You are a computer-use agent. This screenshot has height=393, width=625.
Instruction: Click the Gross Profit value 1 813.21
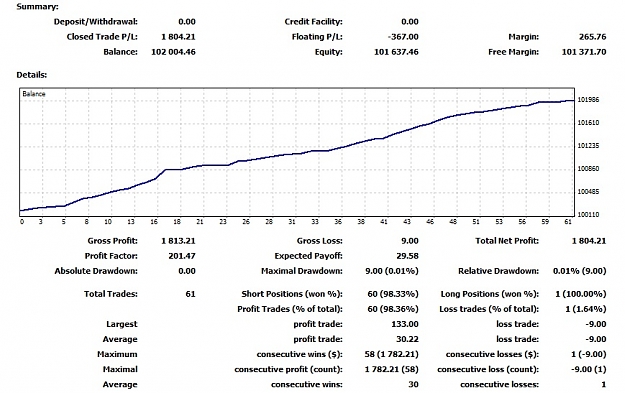pyautogui.click(x=178, y=241)
